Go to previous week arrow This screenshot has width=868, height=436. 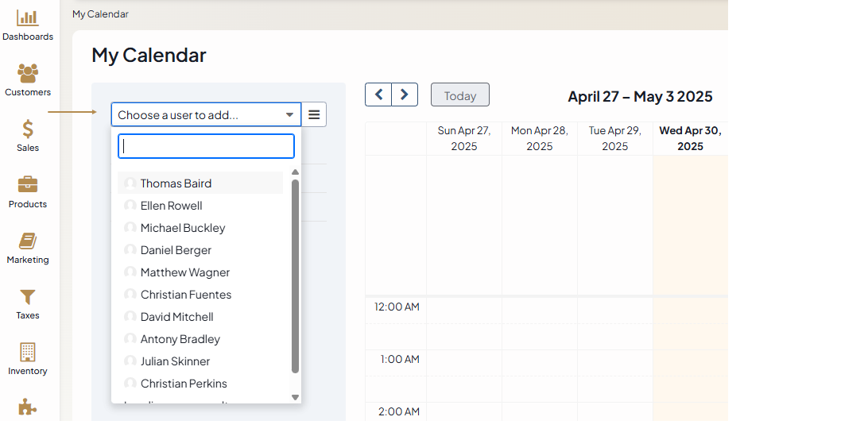pos(378,95)
